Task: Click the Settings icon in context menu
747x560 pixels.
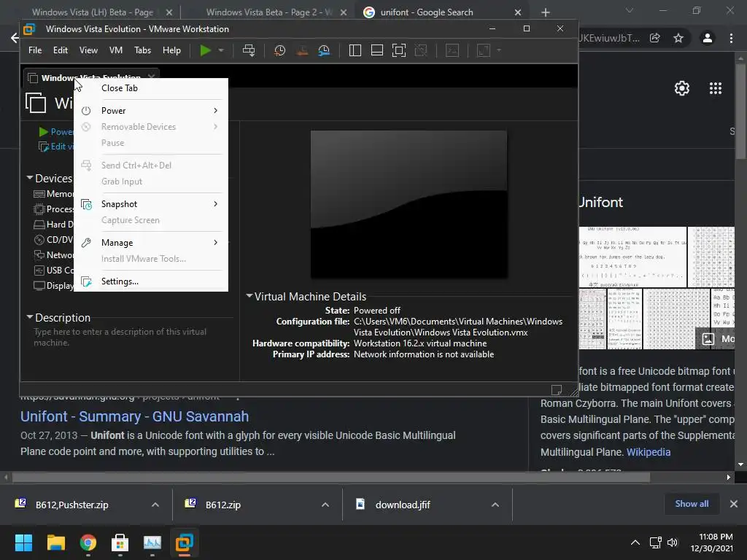Action: click(x=86, y=281)
